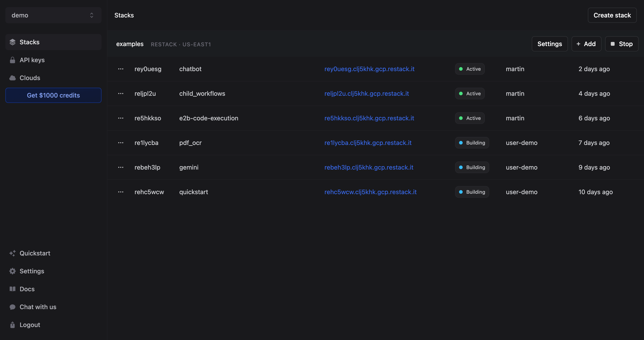Viewport: 644px width, 340px height.
Task: Click the Quickstart sparkles icon
Action: pos(13,253)
